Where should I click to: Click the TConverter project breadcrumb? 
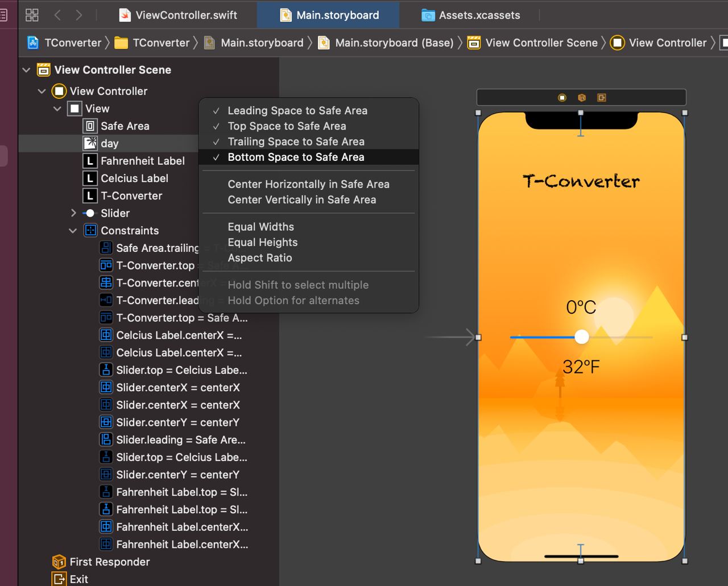pos(64,43)
